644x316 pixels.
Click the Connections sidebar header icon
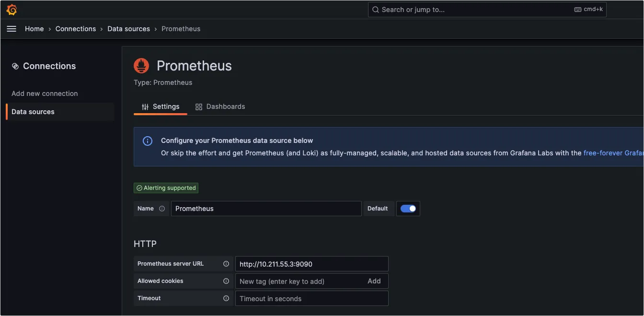[15, 66]
